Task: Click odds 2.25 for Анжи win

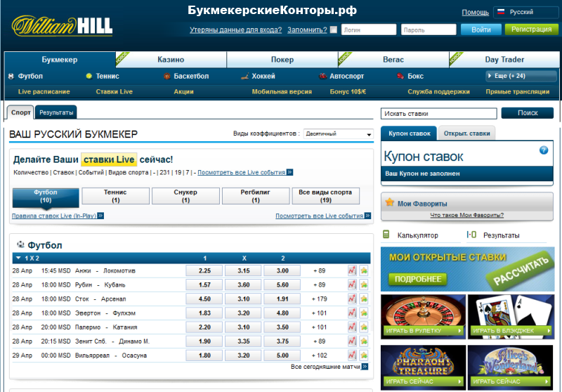Action: 204,270
